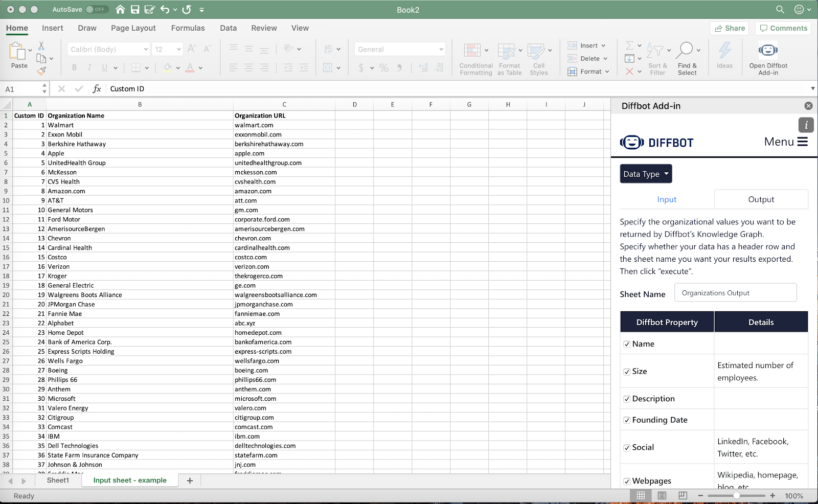Open the font size dropdown
This screenshot has height=504, width=818.
pos(178,49)
